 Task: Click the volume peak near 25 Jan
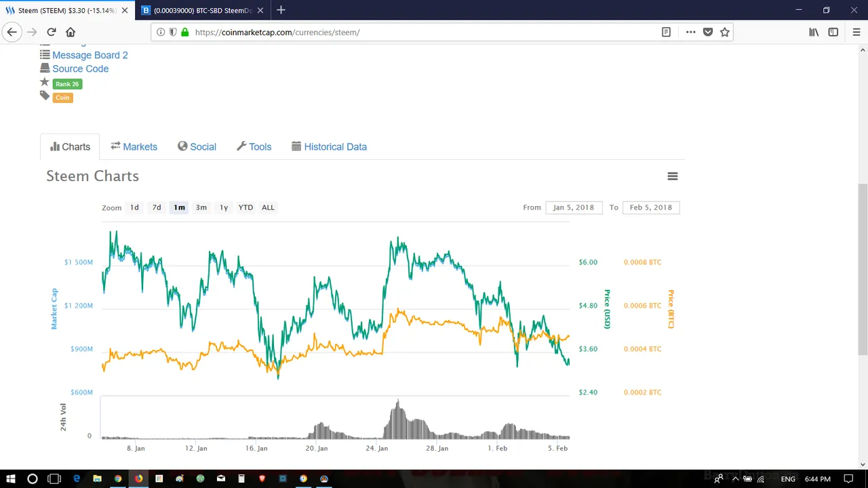397,420
